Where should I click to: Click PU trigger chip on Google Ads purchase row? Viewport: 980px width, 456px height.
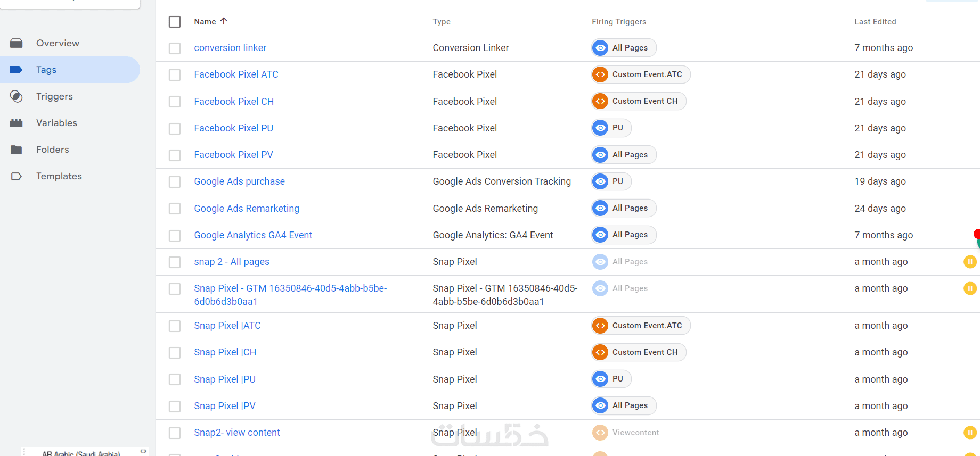(x=611, y=181)
